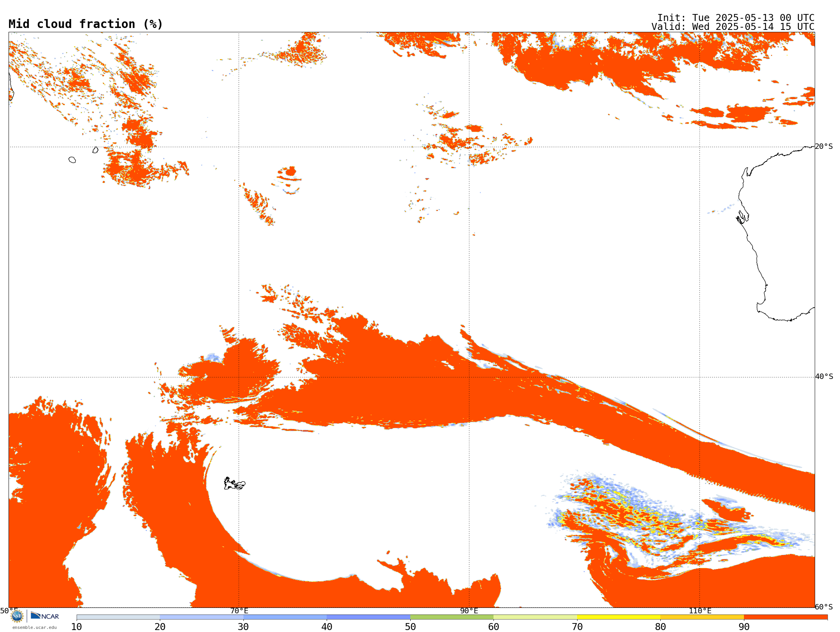Click the 90°E longitude label

pyautogui.click(x=469, y=611)
